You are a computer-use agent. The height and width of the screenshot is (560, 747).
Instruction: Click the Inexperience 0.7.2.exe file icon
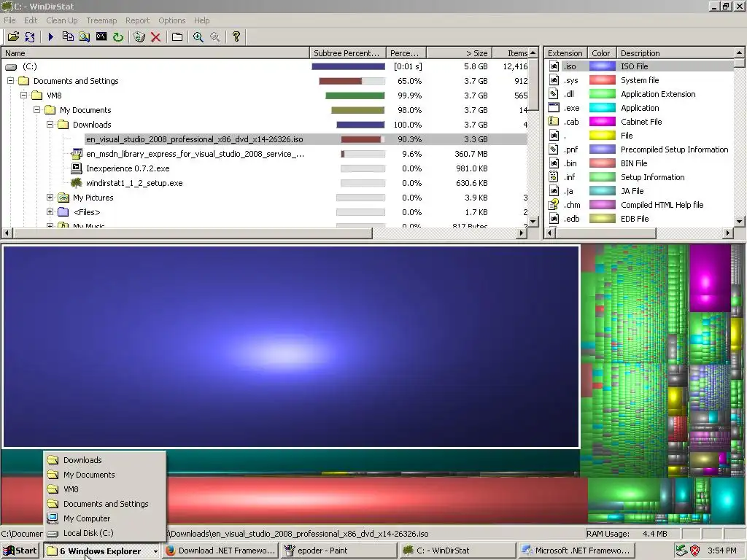[76, 168]
